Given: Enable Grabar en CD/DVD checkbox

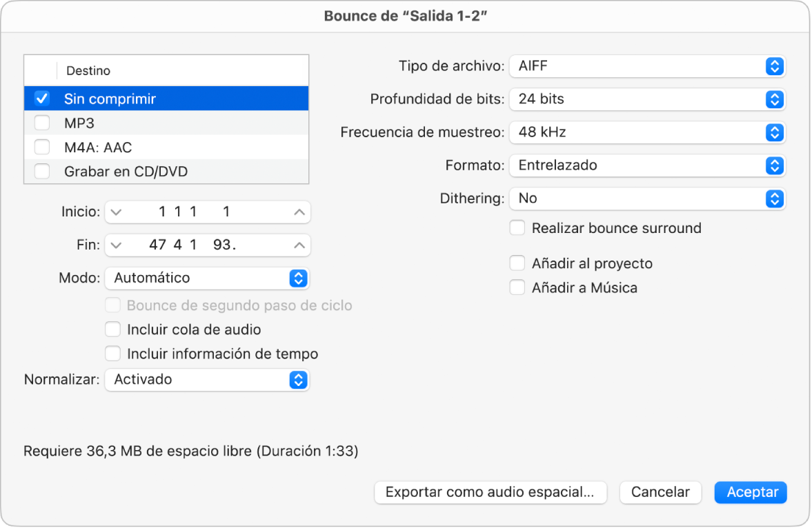Looking at the screenshot, I should click(x=42, y=172).
